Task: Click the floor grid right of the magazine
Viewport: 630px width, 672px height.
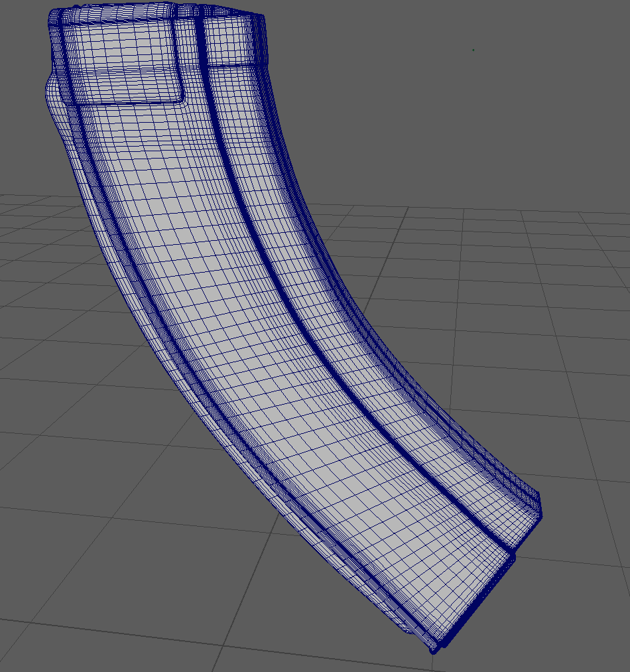Action: coord(531,332)
